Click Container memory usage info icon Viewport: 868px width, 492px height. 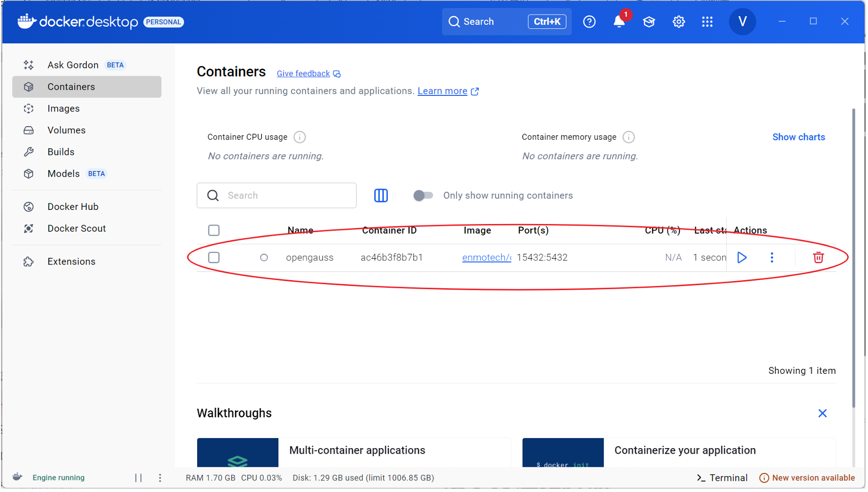[629, 137]
